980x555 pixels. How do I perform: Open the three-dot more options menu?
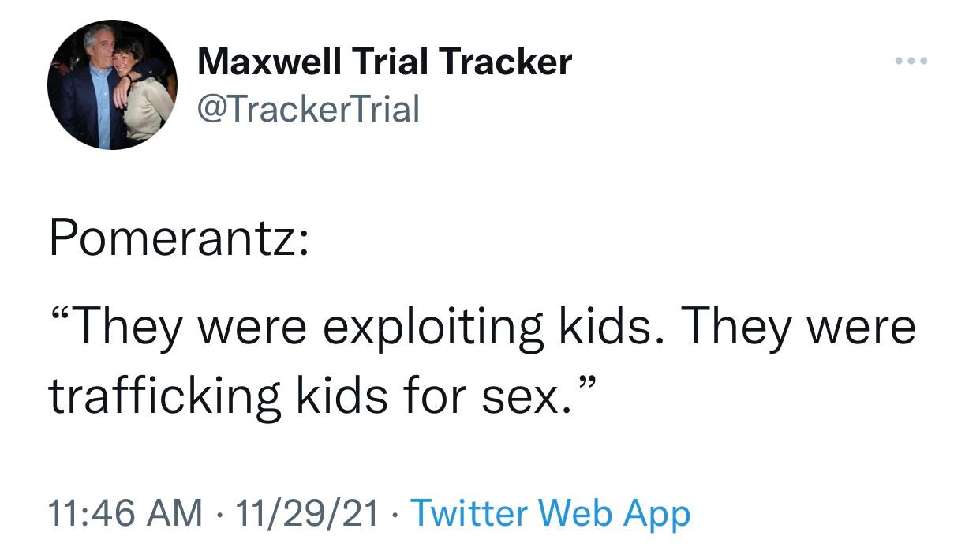coord(911,61)
